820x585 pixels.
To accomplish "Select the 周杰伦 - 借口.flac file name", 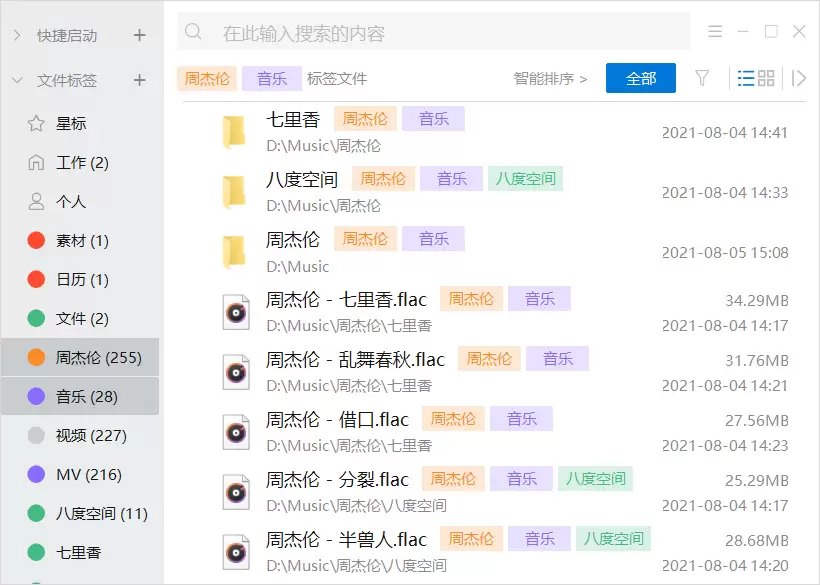I will 337,419.
